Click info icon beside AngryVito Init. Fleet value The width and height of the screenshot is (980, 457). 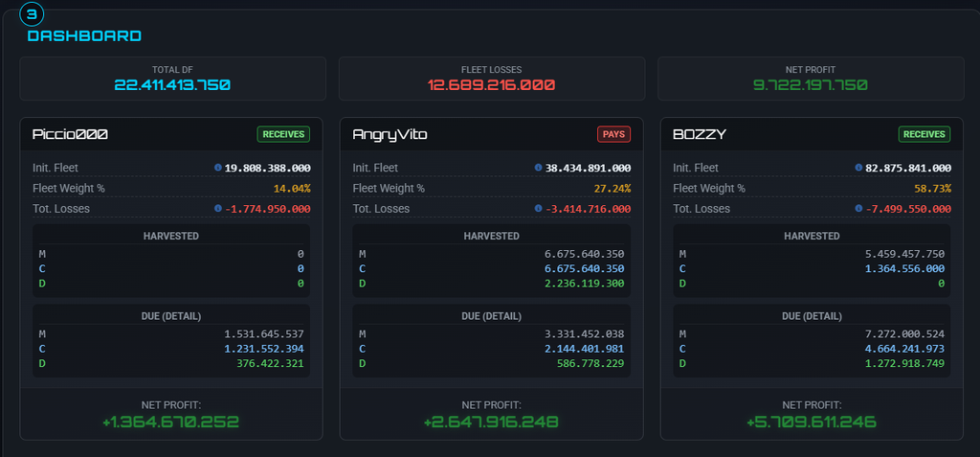(x=538, y=168)
